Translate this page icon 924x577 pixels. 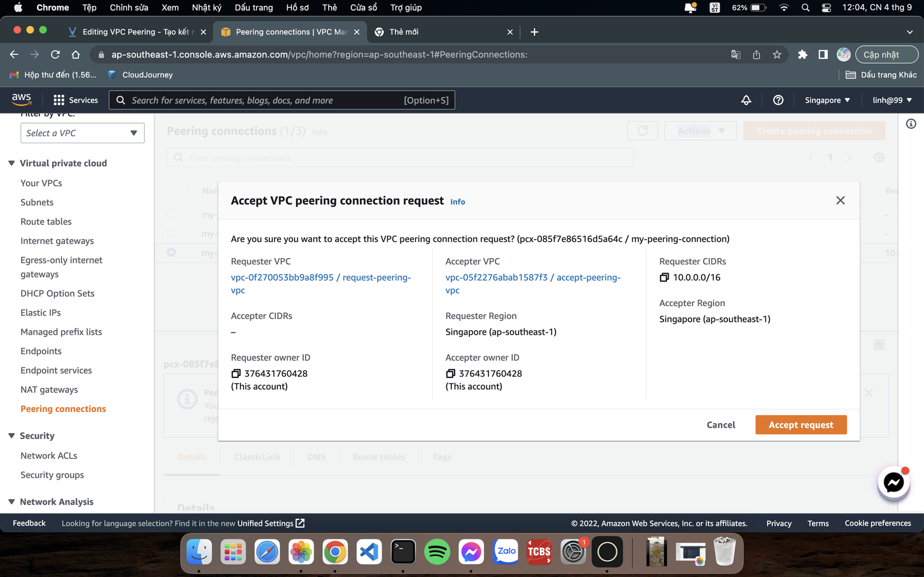point(736,54)
